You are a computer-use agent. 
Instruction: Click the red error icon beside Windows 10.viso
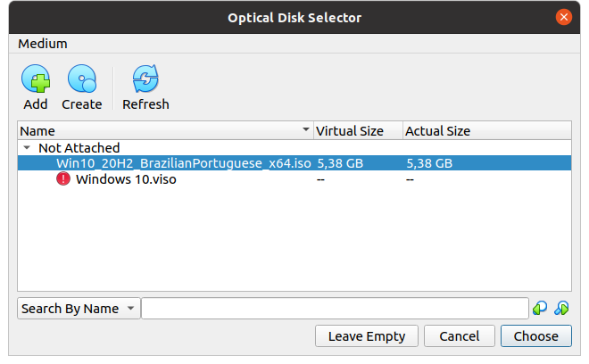point(63,178)
